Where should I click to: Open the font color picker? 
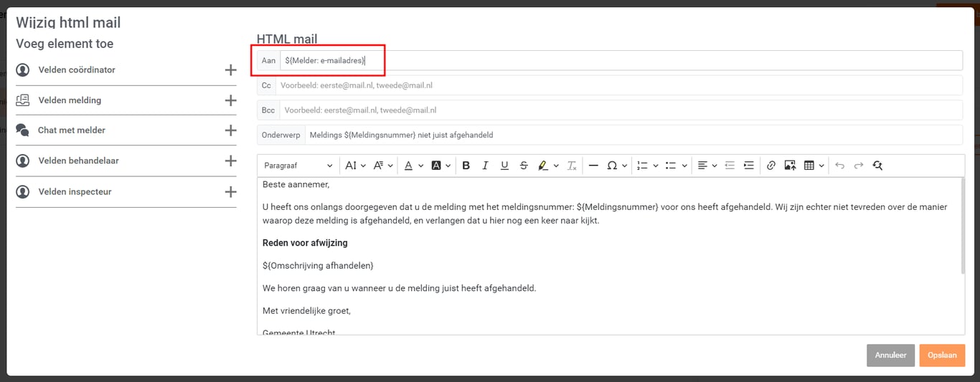413,166
